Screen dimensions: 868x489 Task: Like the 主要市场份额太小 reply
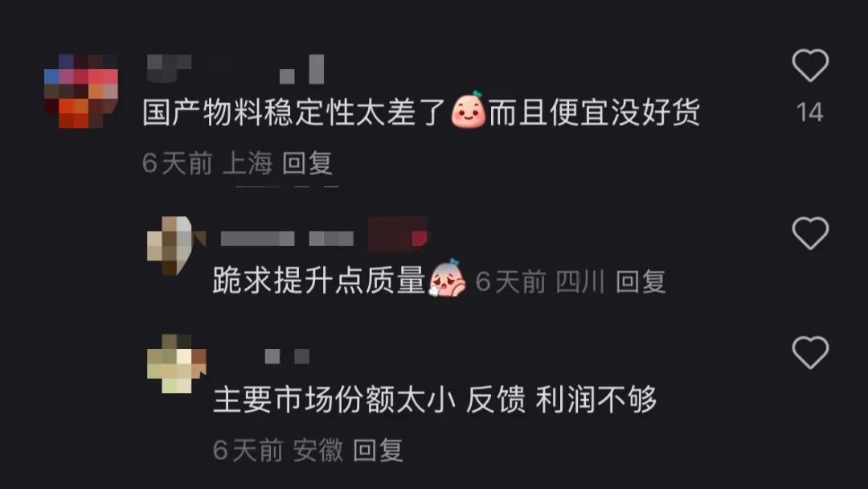coord(810,352)
